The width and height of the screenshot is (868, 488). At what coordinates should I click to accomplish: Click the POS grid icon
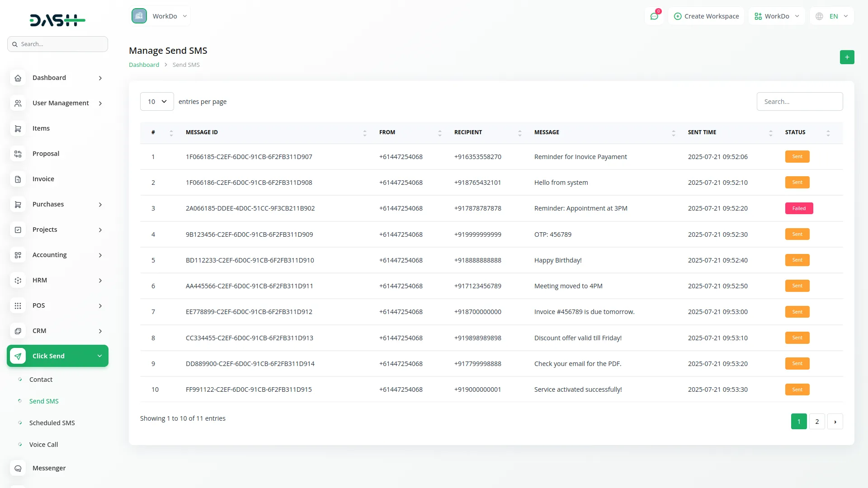coord(18,306)
